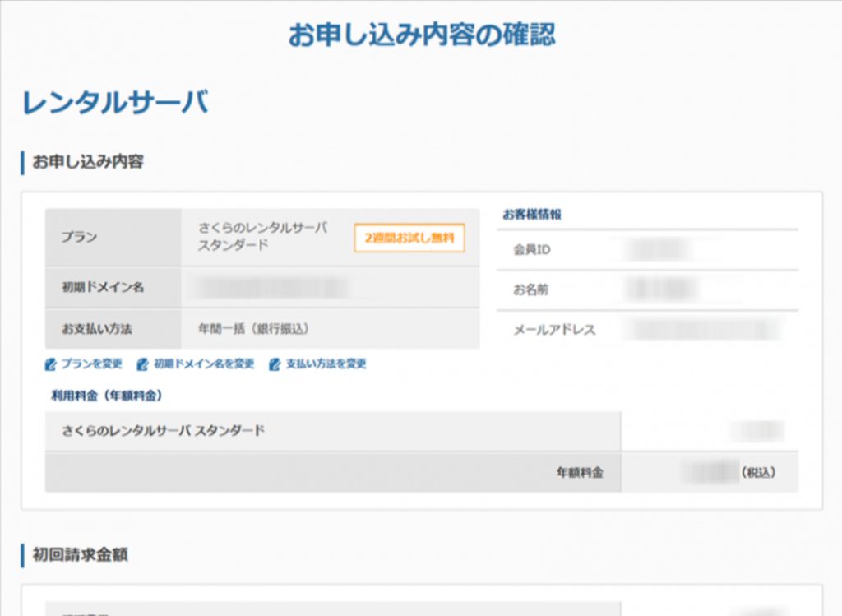Click the さくらのレンタルサーバ スタンダード plan value
Viewport: 842px width, 616px height.
pyautogui.click(x=263, y=236)
